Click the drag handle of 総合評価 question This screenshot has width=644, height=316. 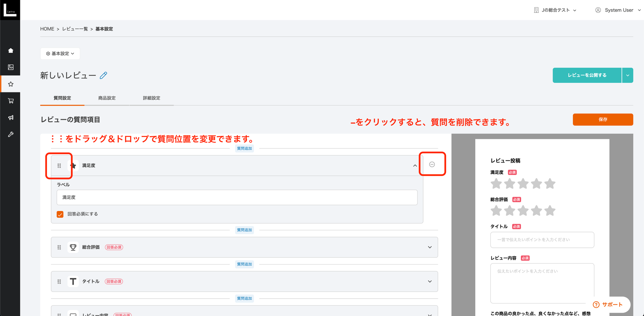[59, 247]
